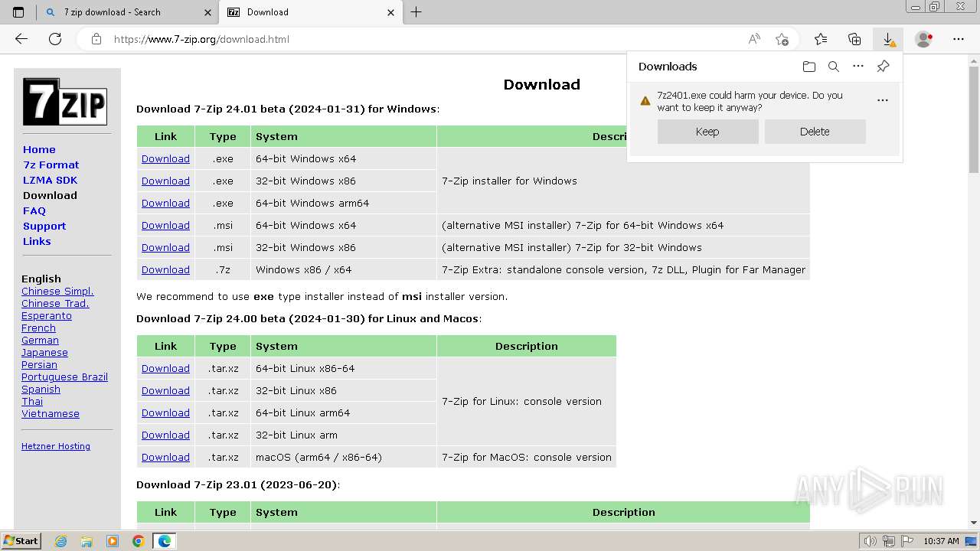Switch language to Persian
The width and height of the screenshot is (980, 551).
[39, 364]
